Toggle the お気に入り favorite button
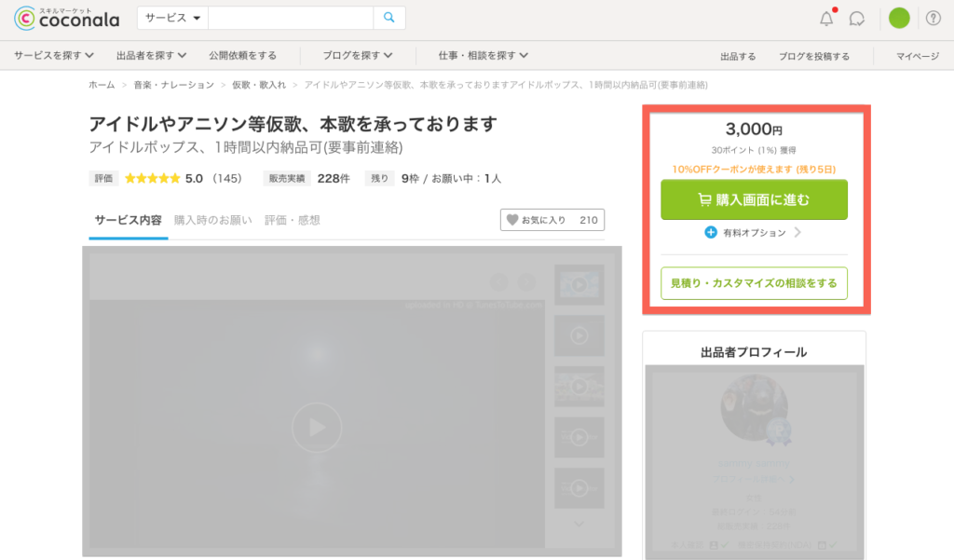Screen dimensions: 954x560 pos(552,220)
